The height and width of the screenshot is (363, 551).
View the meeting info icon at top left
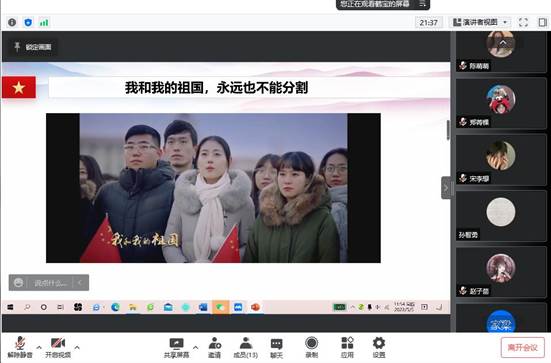[x=12, y=22]
